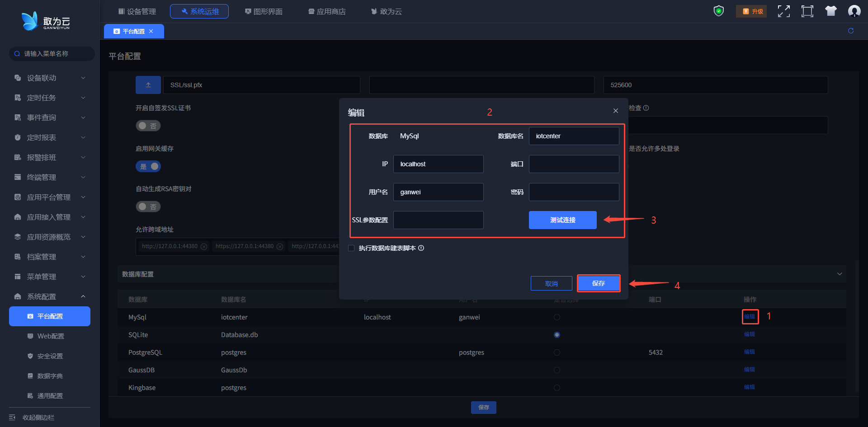This screenshot has height=427, width=868.
Task: Click the refresh icon below the header
Action: [850, 31]
